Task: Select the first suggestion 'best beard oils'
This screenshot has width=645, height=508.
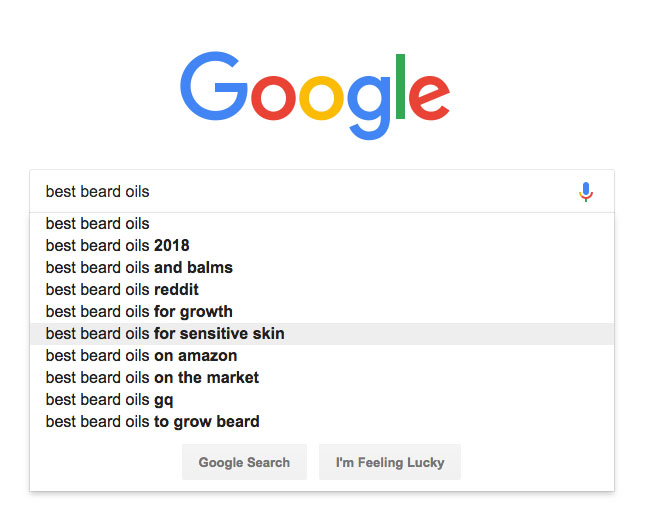Action: pos(322,224)
